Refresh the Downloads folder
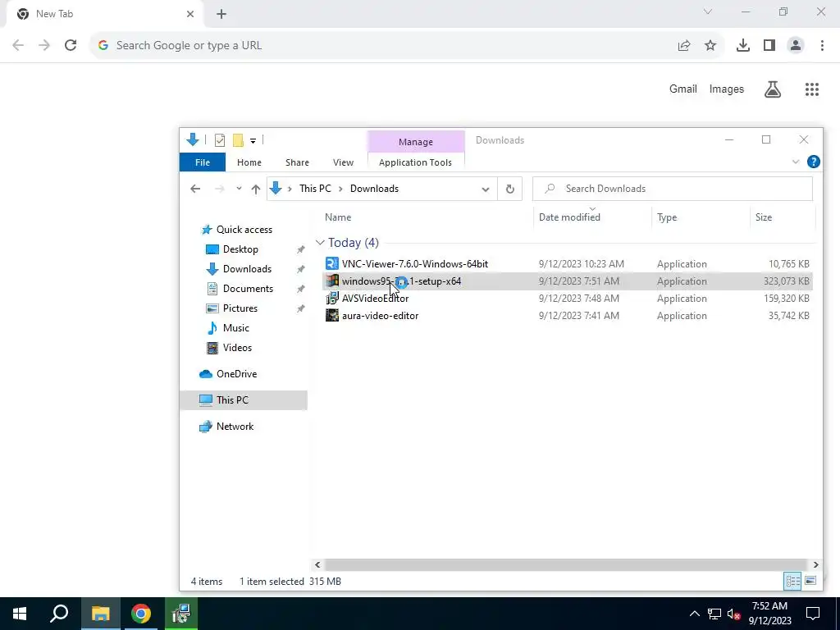Screen dimensions: 840x630 coord(510,189)
